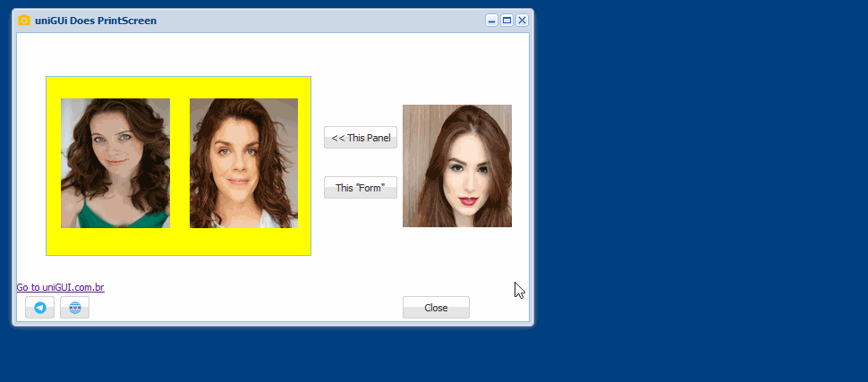Click the green-top woman photo in yellow panel

115,164
